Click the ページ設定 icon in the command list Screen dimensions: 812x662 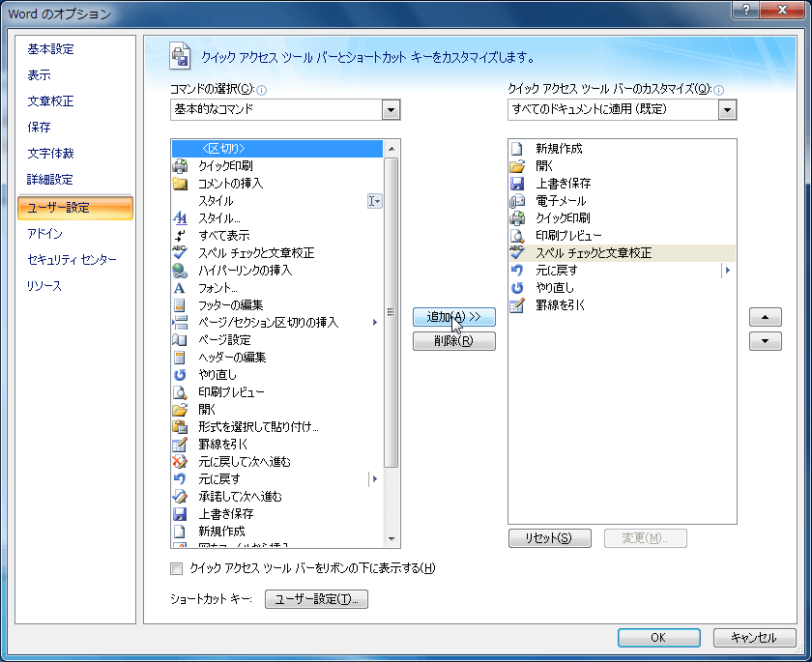pyautogui.click(x=180, y=339)
